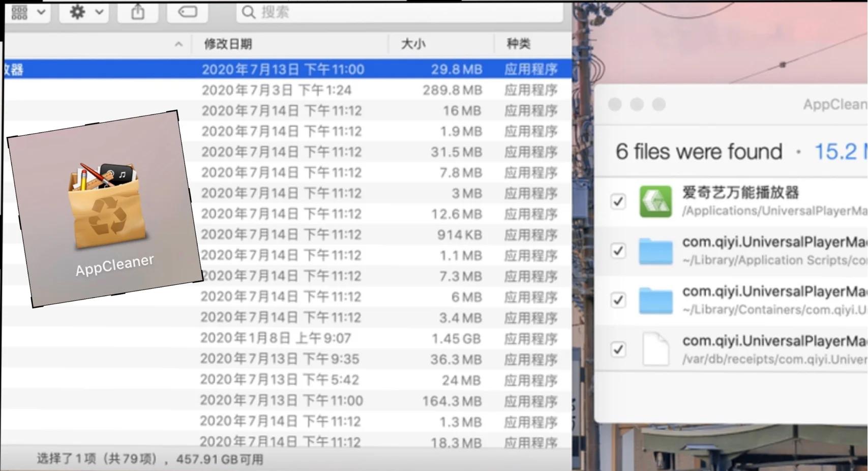This screenshot has height=471, width=868.
Task: Select the row with size 7.8 MB
Action: (x=287, y=173)
